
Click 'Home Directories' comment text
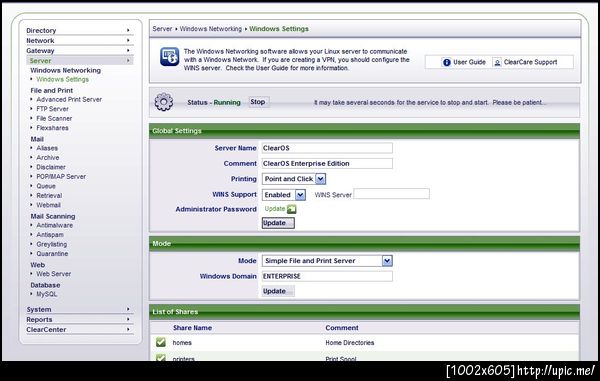coord(350,342)
